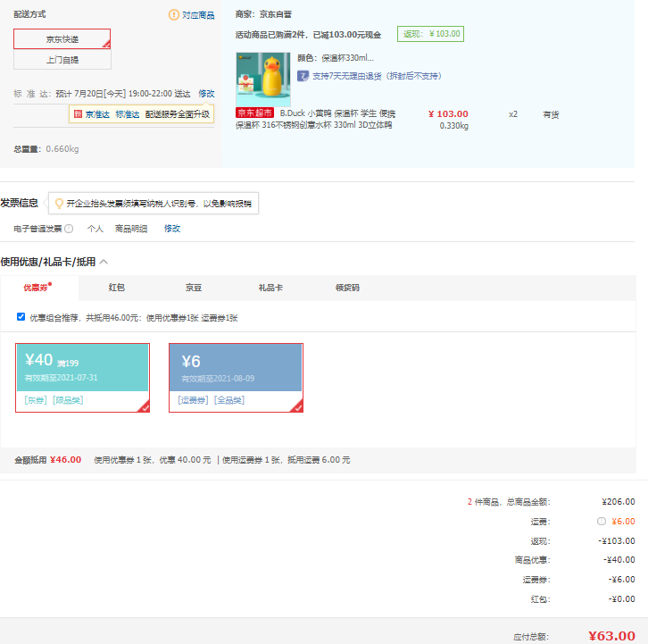Image resolution: width=648 pixels, height=644 pixels.
Task: Click the shipping fee info icon beside ¥6.00
Action: pyautogui.click(x=602, y=521)
